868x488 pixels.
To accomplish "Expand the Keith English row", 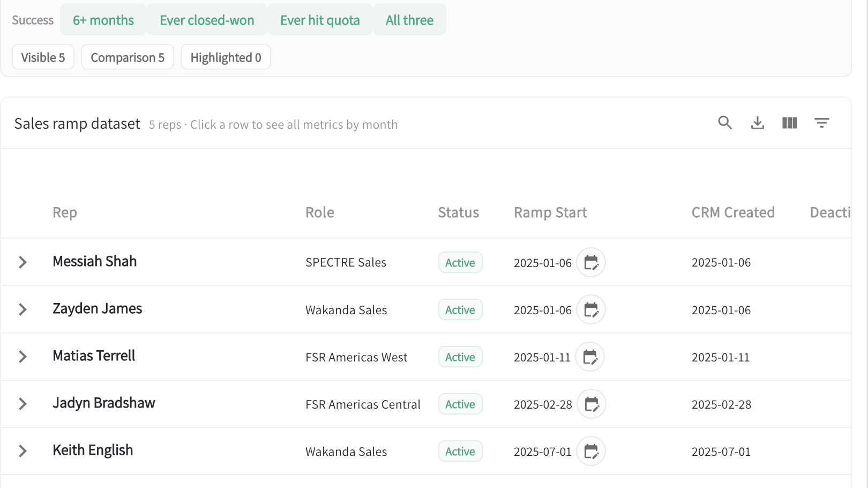I will pos(23,451).
